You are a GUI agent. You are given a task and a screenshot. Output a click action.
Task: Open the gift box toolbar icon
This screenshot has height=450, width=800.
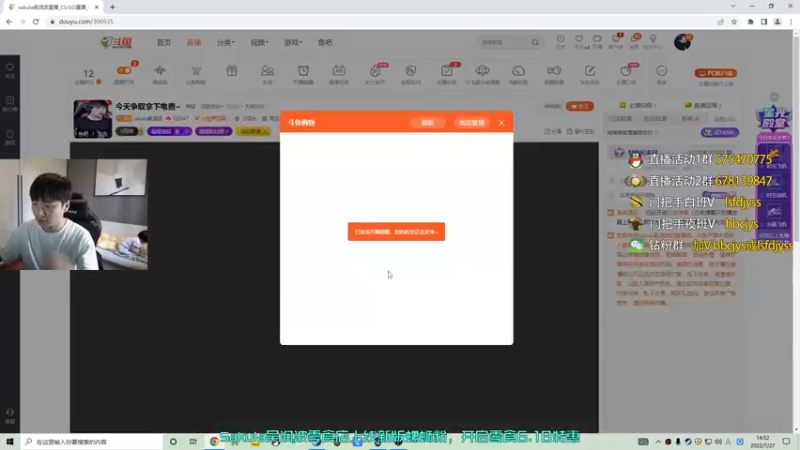coord(232,71)
